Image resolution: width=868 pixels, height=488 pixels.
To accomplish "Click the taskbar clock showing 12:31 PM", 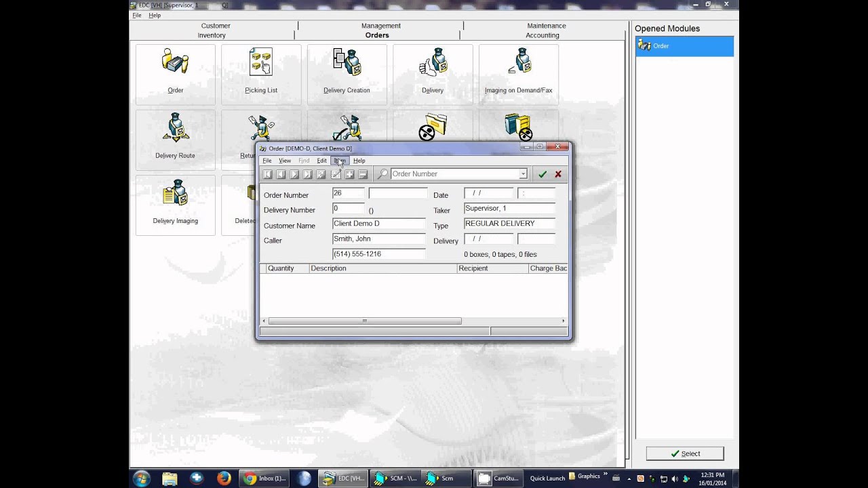I will point(712,479).
